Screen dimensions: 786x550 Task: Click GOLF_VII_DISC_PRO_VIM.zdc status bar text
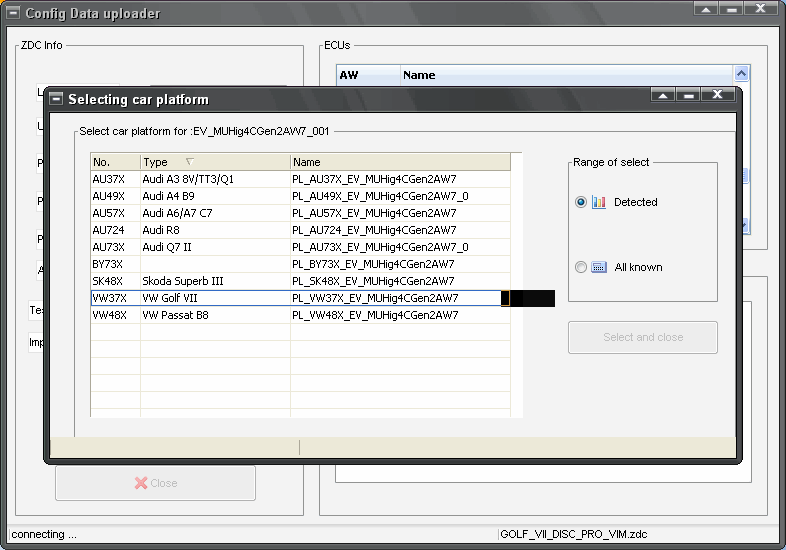[573, 534]
